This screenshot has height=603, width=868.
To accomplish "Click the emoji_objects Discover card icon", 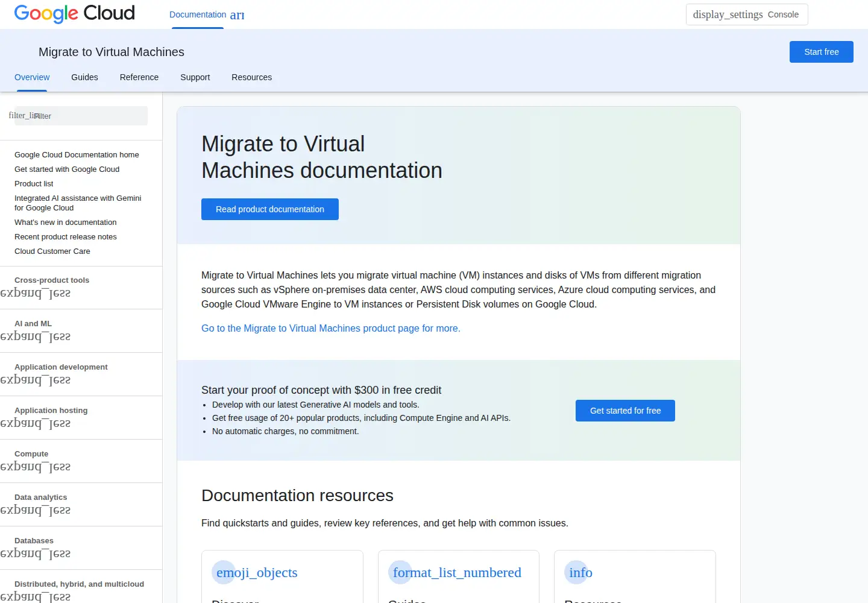I will tap(257, 572).
